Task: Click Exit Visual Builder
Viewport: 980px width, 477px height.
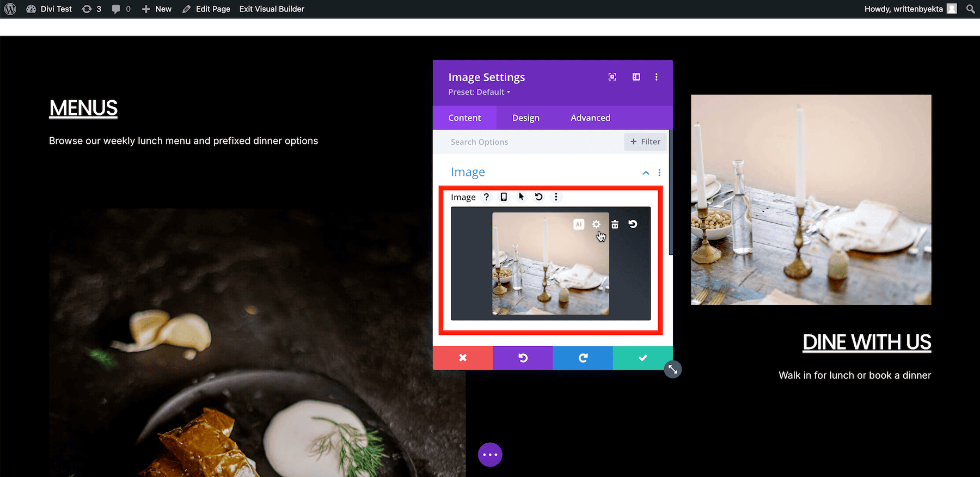Action: (272, 9)
